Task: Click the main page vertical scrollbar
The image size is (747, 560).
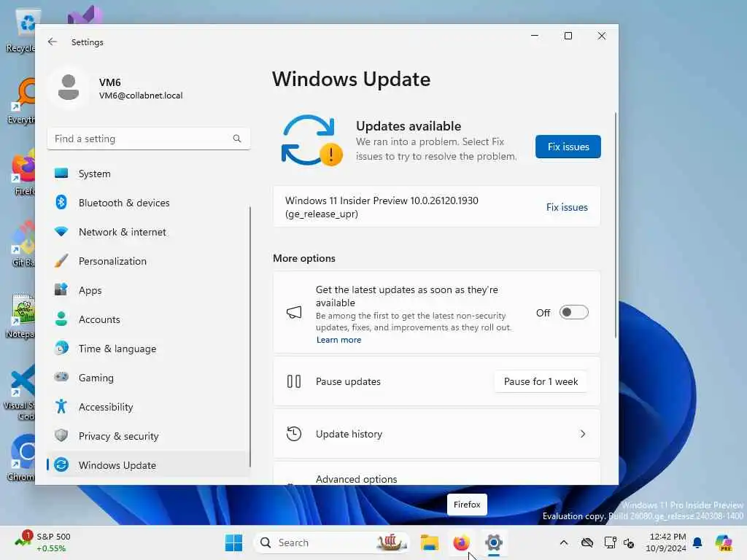Action: click(x=616, y=225)
